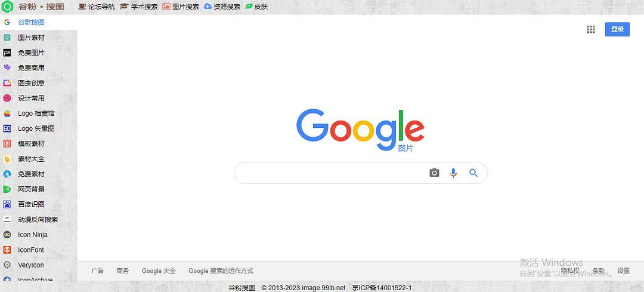Click the Logo 档案馆 apple icon
This screenshot has width=644, height=292.
point(7,113)
